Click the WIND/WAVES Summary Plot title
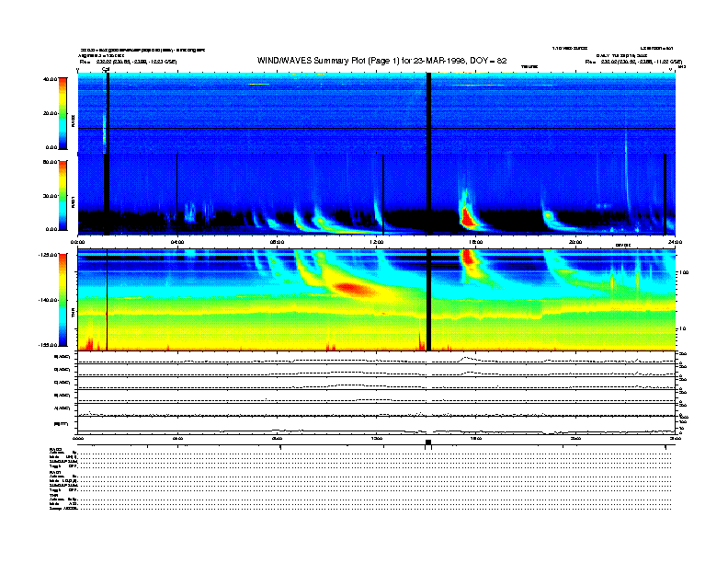728x563 pixels. tap(381, 61)
